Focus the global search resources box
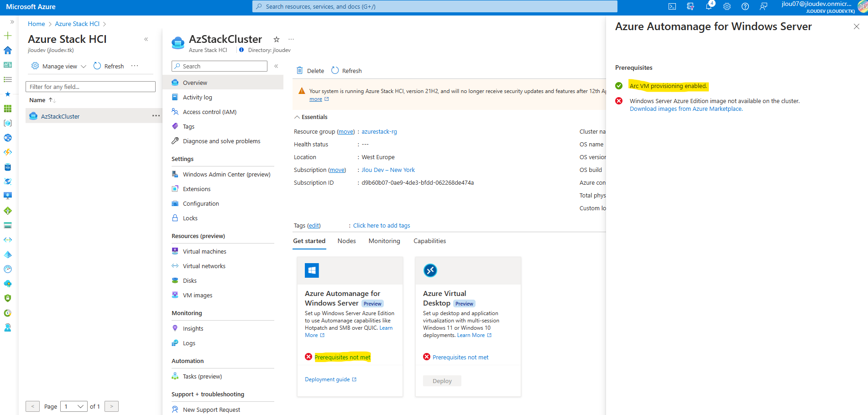868x415 pixels. click(435, 6)
